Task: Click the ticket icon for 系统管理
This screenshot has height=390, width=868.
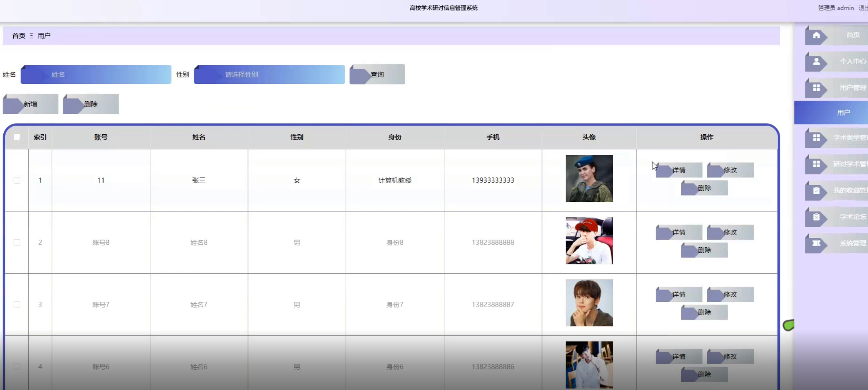Action: (x=816, y=243)
